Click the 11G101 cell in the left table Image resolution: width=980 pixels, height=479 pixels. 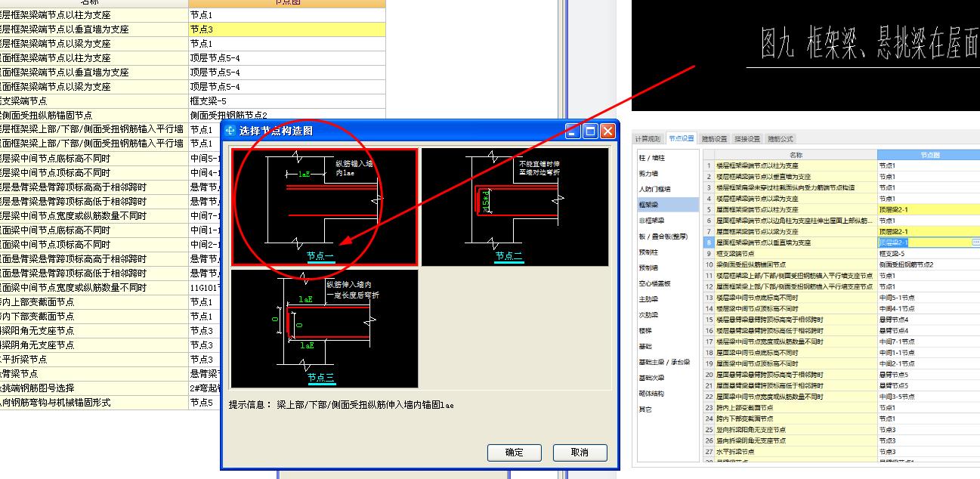pos(205,287)
